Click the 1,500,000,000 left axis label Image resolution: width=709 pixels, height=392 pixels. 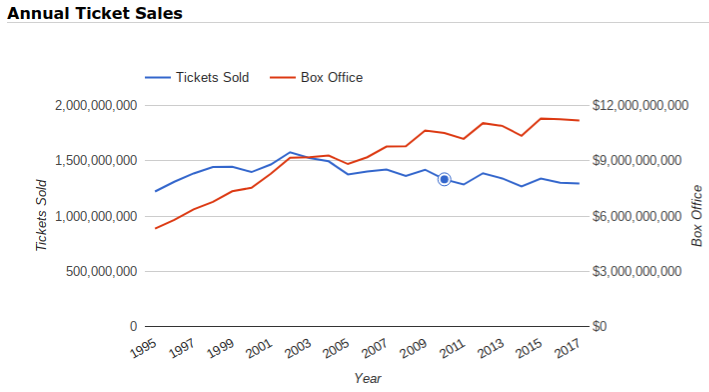96,161
